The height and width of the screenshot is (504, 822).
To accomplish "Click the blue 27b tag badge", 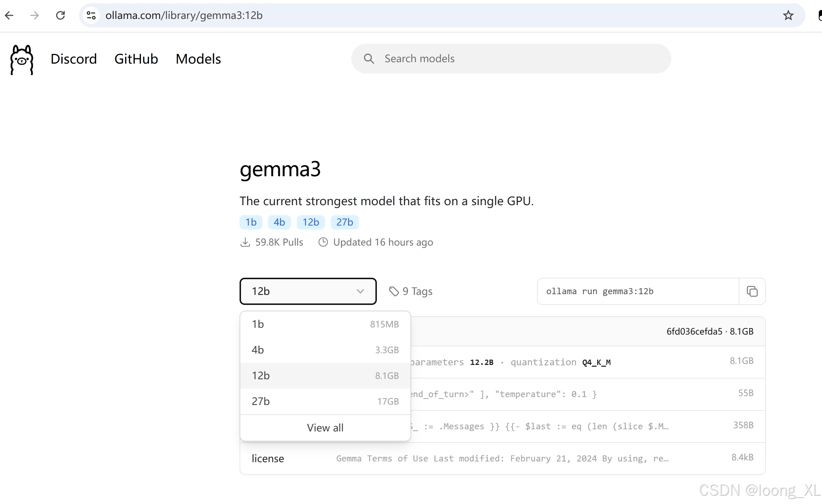I will click(344, 222).
